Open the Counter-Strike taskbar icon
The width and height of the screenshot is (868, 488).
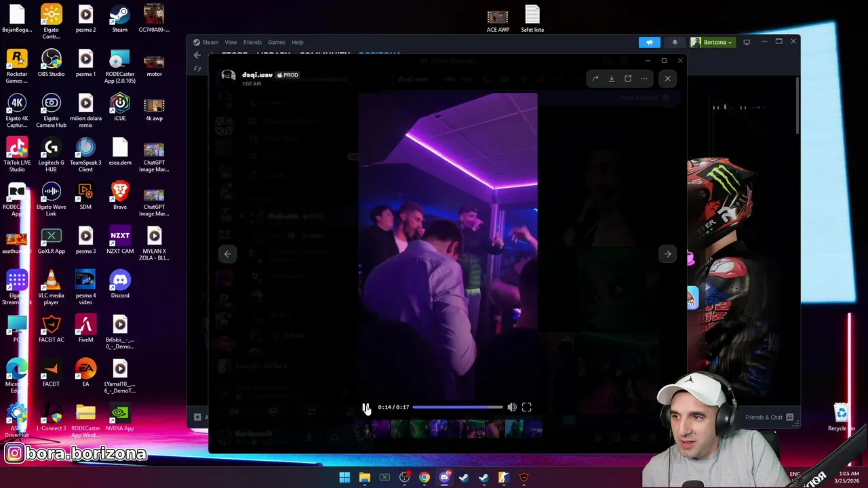[503, 477]
